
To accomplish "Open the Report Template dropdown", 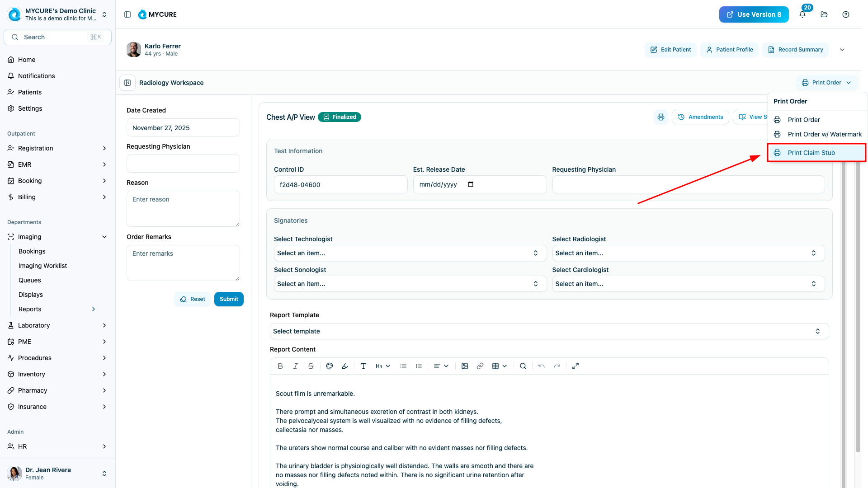I will [549, 331].
